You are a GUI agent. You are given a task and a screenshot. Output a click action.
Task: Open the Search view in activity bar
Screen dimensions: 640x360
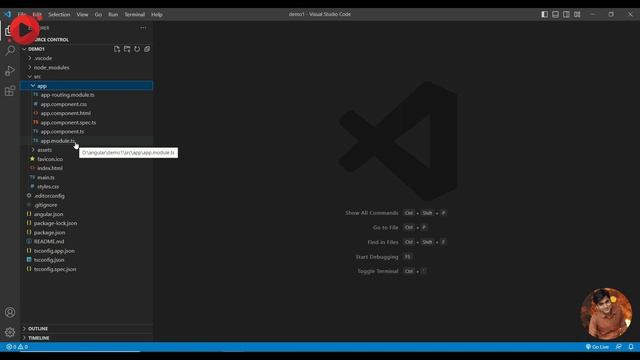[x=10, y=50]
